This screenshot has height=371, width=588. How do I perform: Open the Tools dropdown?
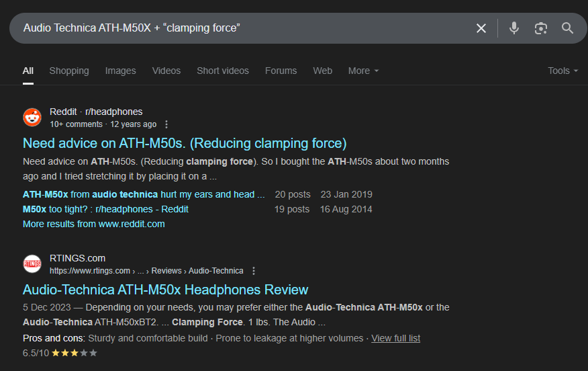pos(562,71)
